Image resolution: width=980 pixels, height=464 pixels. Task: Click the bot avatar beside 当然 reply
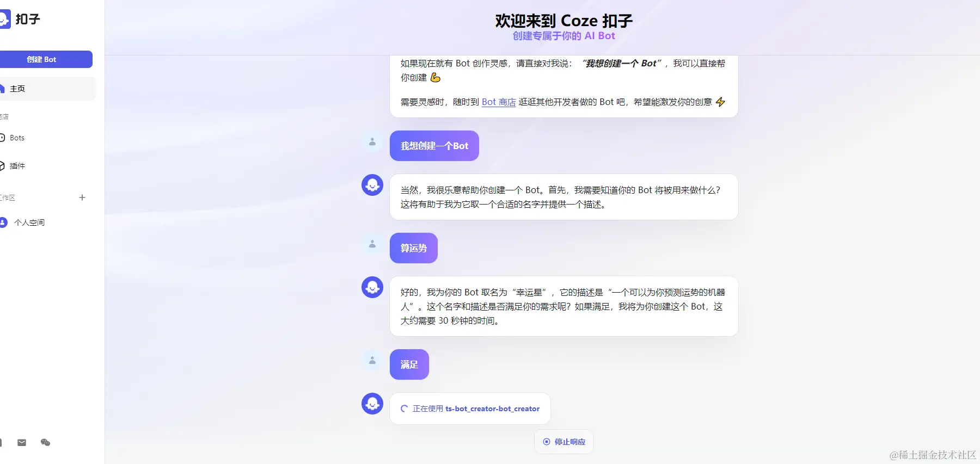[372, 185]
